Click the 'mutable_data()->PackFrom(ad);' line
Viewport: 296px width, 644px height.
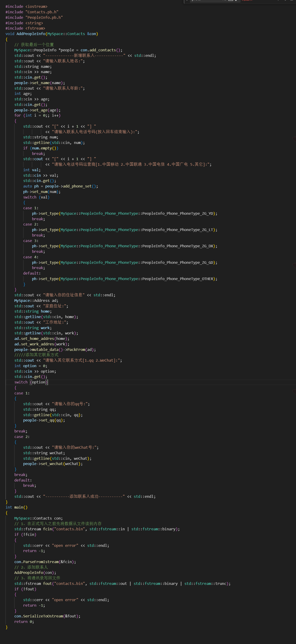click(55, 350)
